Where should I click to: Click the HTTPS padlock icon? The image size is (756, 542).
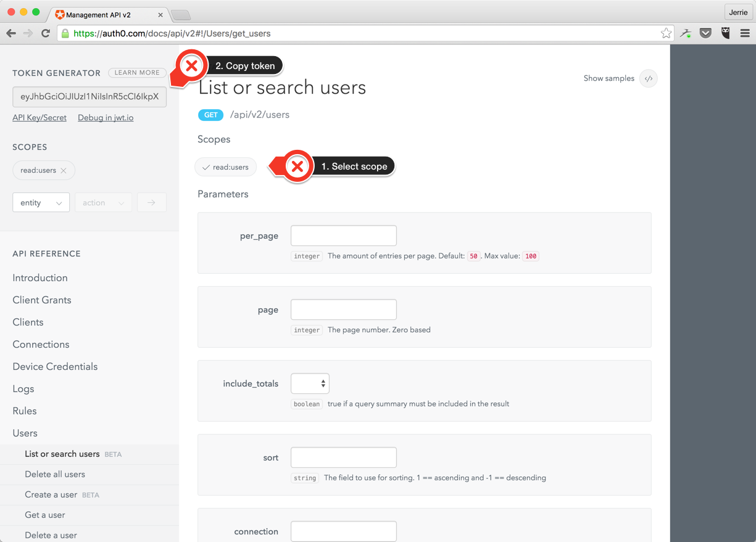[65, 33]
